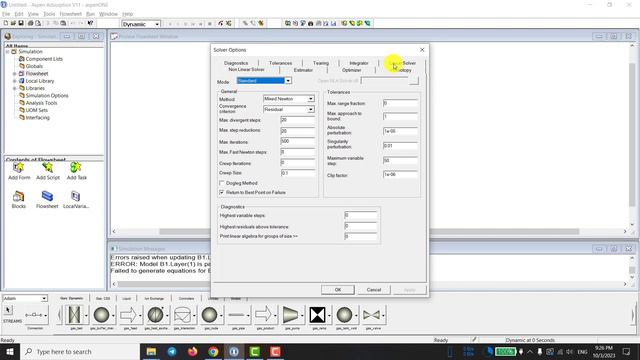
Task: Click Cancel in Solver Options
Action: [373, 290]
